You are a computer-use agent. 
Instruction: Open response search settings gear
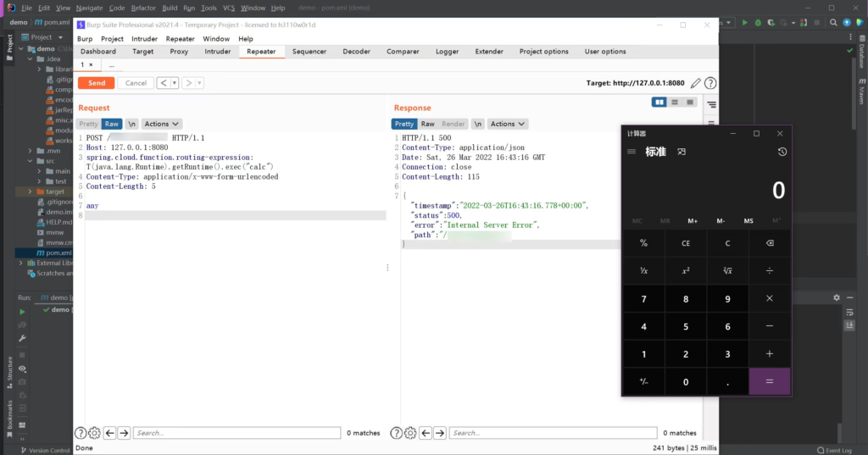click(x=410, y=433)
